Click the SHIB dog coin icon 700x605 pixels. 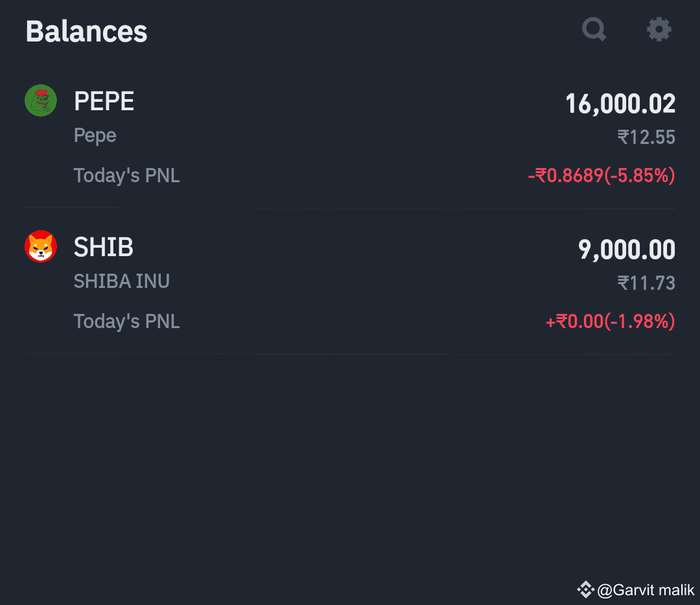tap(41, 246)
